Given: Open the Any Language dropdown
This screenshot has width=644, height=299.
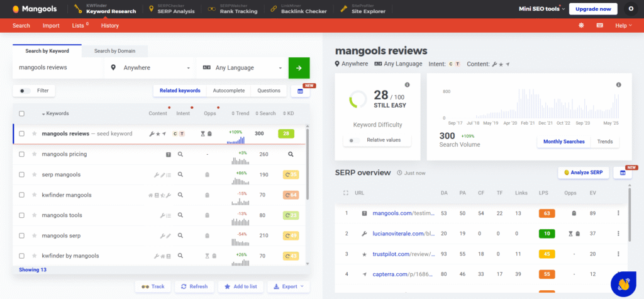Looking at the screenshot, I should click(x=242, y=68).
